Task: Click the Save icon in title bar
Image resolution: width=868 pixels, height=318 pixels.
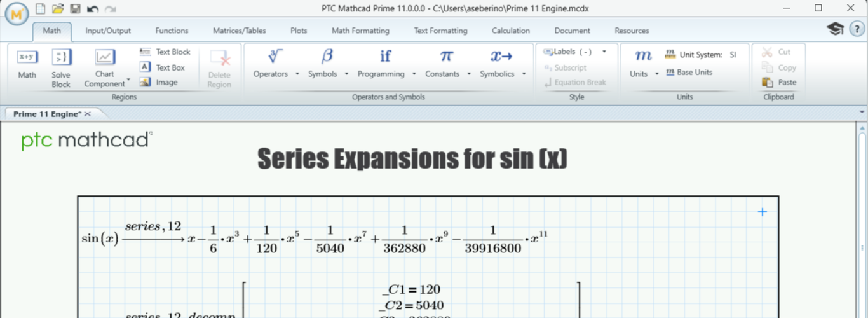Action: (x=75, y=8)
